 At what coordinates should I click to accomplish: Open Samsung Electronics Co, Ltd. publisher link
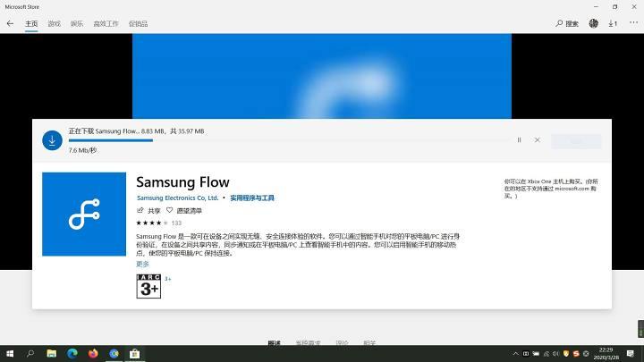click(177, 198)
